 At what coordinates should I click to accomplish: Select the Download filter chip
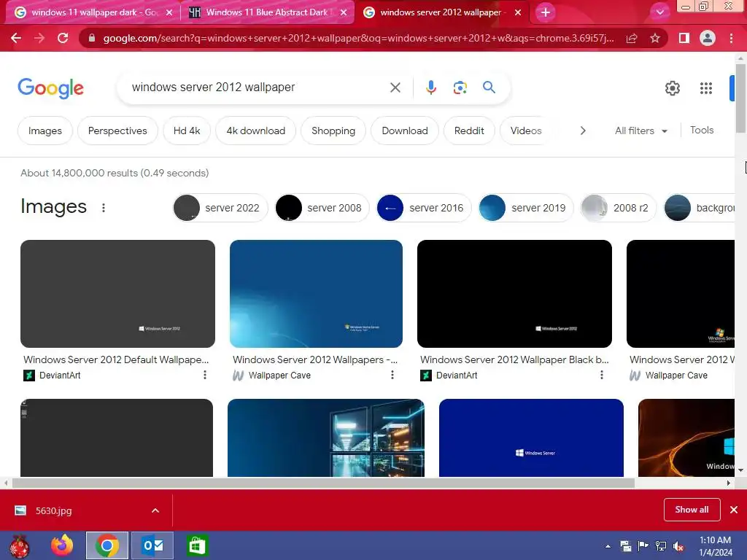pyautogui.click(x=405, y=131)
